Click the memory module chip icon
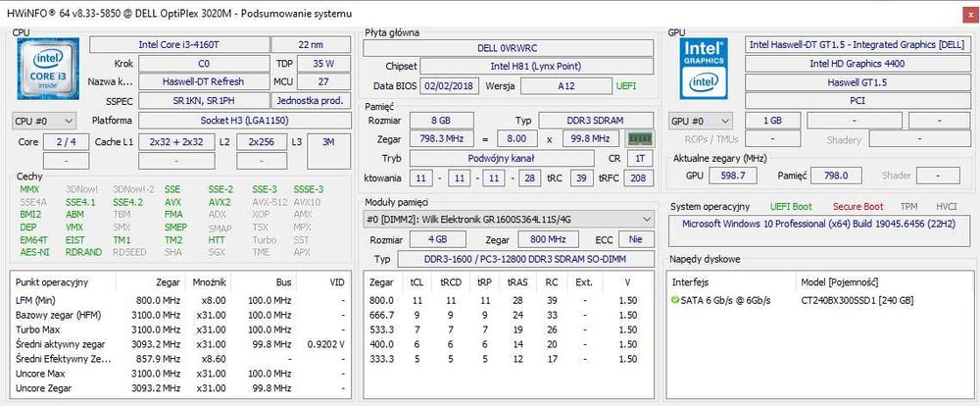The width and height of the screenshot is (980, 406). [x=639, y=138]
